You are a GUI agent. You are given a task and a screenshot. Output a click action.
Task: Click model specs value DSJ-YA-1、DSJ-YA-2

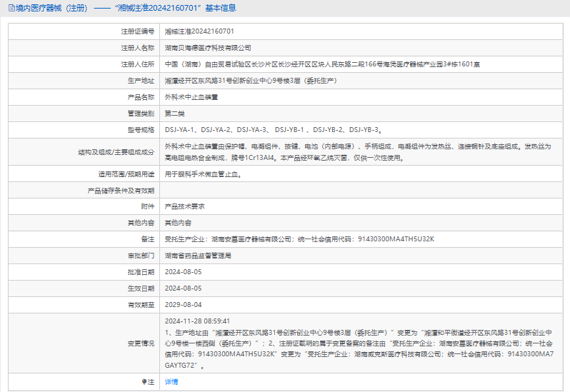(274, 130)
